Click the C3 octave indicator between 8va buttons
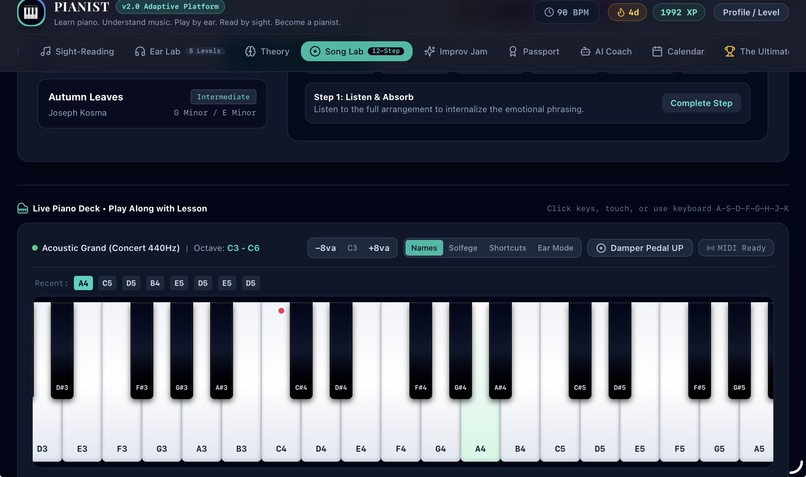This screenshot has height=477, width=806. 352,248
